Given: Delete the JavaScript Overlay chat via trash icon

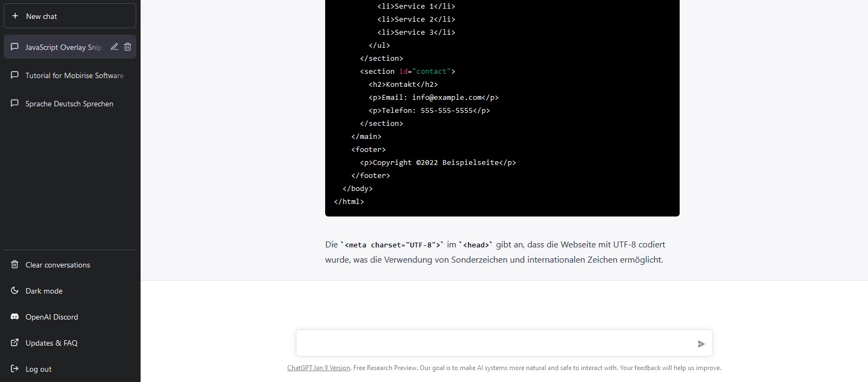Looking at the screenshot, I should tap(128, 47).
